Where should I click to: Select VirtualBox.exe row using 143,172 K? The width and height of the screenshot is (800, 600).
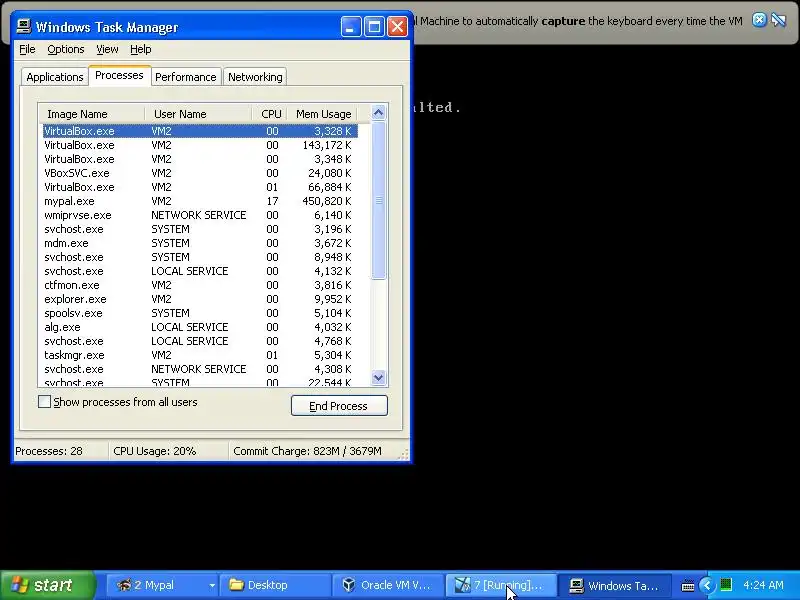click(201, 145)
